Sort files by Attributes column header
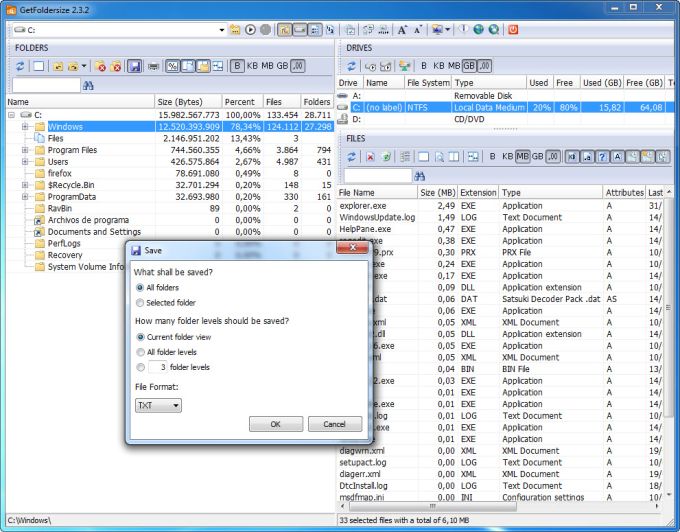This screenshot has height=532, width=680. pyautogui.click(x=624, y=193)
